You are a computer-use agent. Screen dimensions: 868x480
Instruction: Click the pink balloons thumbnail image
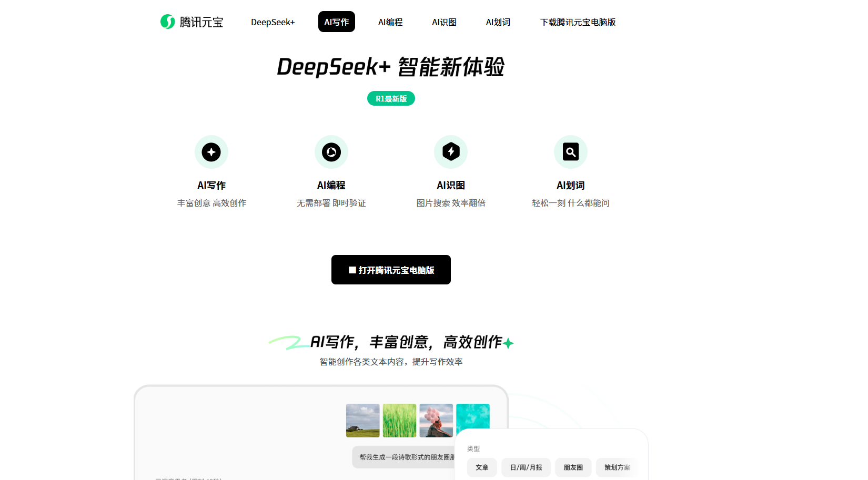point(436,421)
